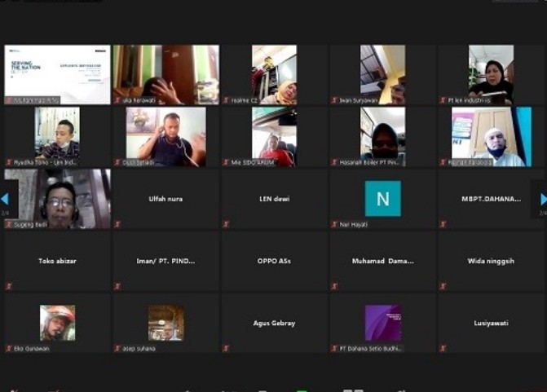Click muted mic icon in Muhamad Dama tile
The width and height of the screenshot is (547, 392).
point(334,287)
